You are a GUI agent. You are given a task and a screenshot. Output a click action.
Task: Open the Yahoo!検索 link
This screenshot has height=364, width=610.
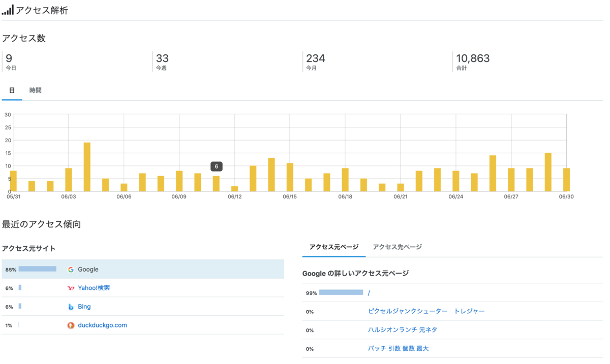coord(94,288)
